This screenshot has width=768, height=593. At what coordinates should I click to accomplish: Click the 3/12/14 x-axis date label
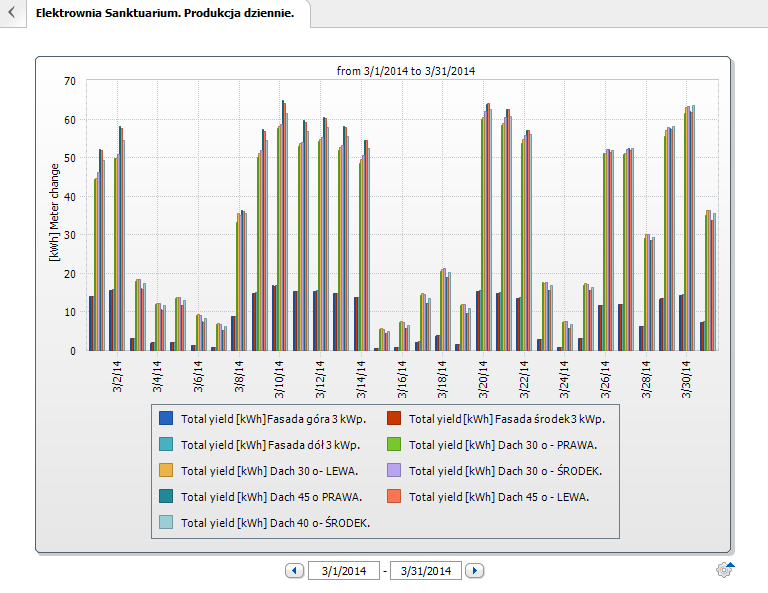tap(320, 380)
